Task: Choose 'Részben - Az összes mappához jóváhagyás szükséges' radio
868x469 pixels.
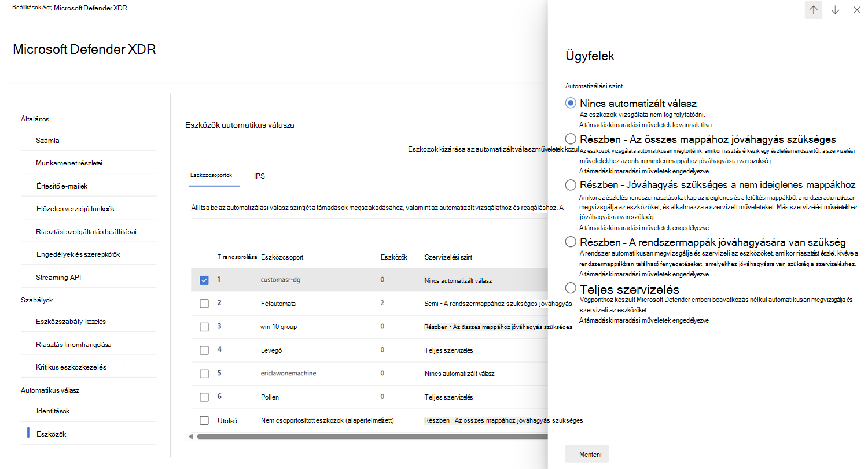Action: click(x=571, y=139)
